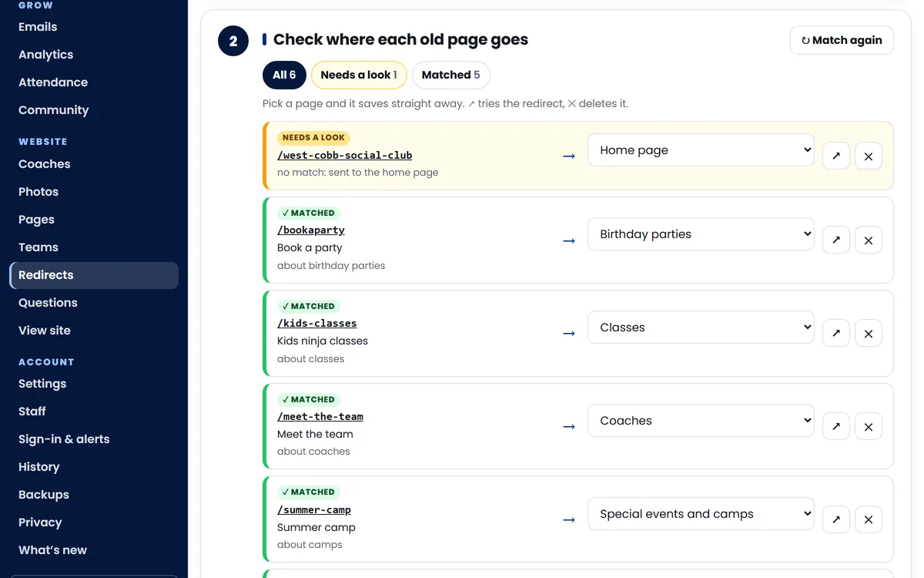Image resolution: width=924 pixels, height=578 pixels.
Task: Delete the /summer-camp redirect
Action: coord(869,519)
